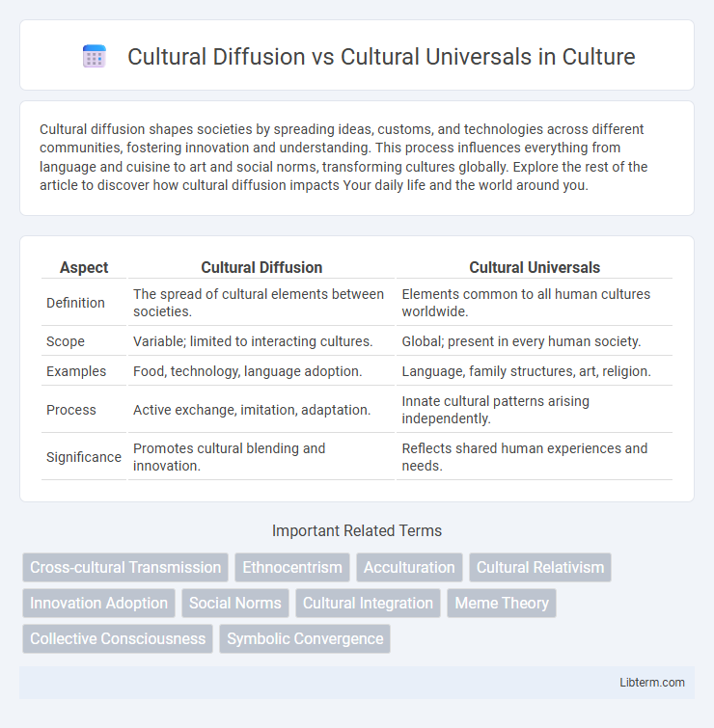Click the 'Aspect' column header
Image resolution: width=714 pixels, height=728 pixels.
click(x=84, y=267)
